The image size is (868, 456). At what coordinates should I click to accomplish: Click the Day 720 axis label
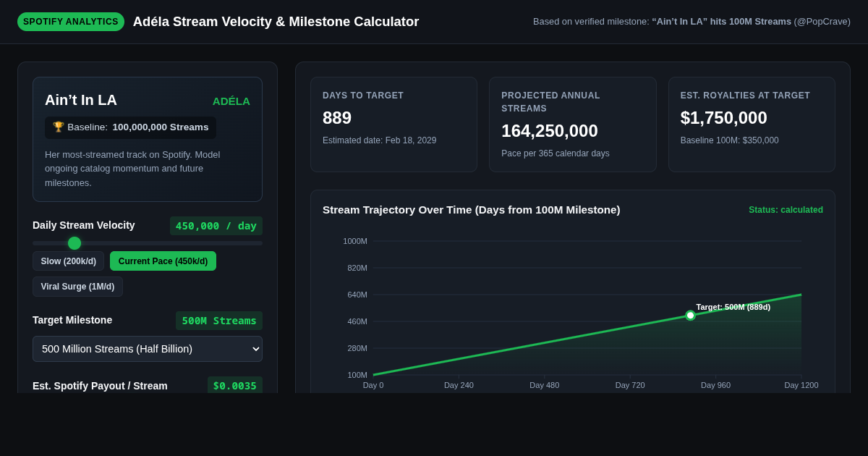pyautogui.click(x=630, y=385)
